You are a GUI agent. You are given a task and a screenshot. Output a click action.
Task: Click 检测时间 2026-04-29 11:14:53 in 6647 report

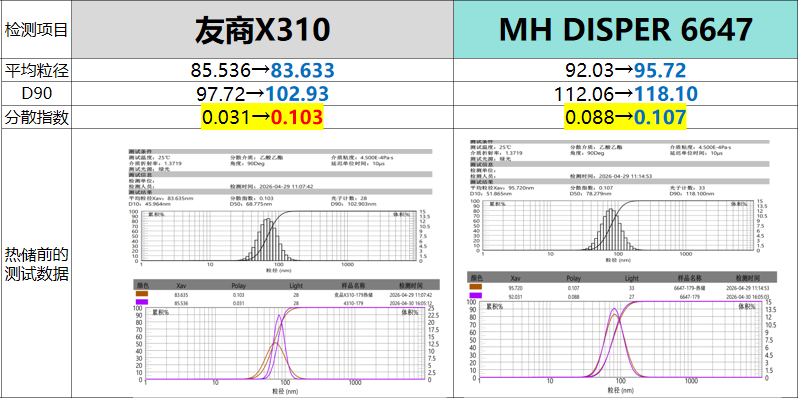point(611,176)
